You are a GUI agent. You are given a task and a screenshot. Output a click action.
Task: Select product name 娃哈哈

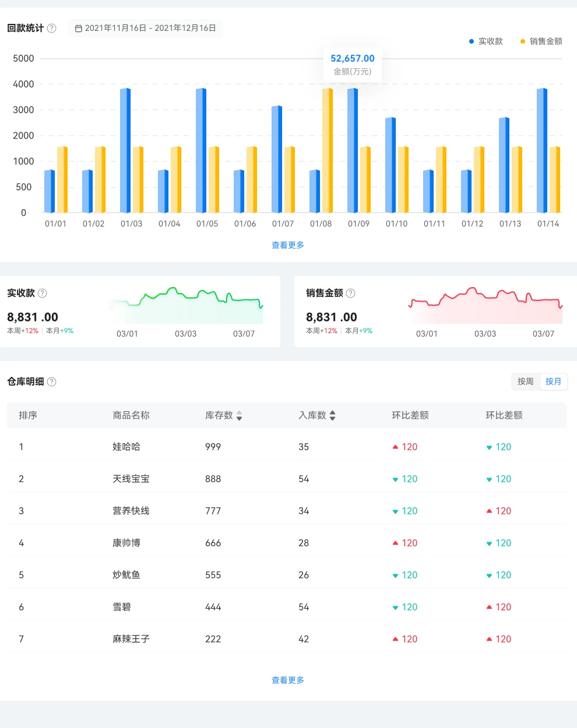point(126,447)
